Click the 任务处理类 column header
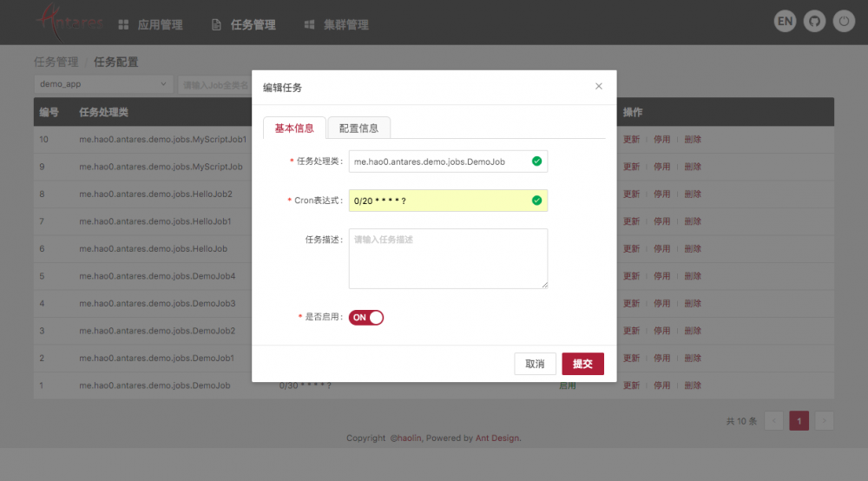 click(x=103, y=112)
